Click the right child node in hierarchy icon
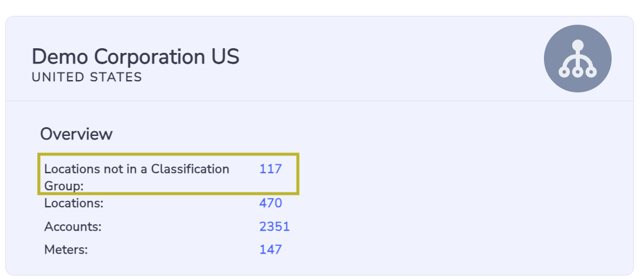The height and width of the screenshot is (279, 644). pyautogui.click(x=591, y=72)
